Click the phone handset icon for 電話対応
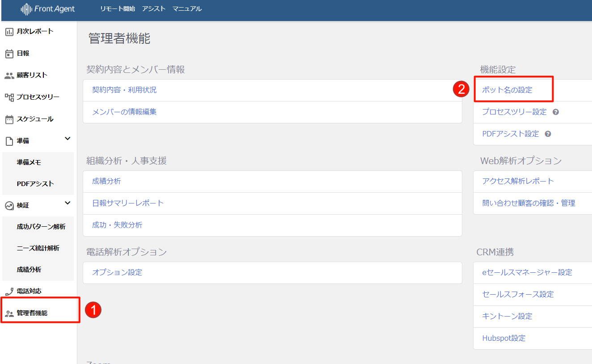 point(9,292)
